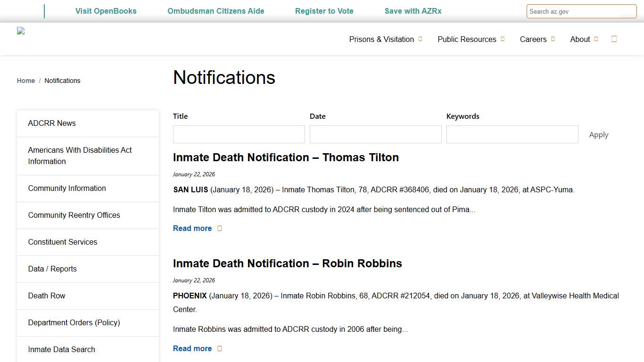The image size is (644, 362).
Task: Expand the Public Resources dropdown caret
Action: 503,39
